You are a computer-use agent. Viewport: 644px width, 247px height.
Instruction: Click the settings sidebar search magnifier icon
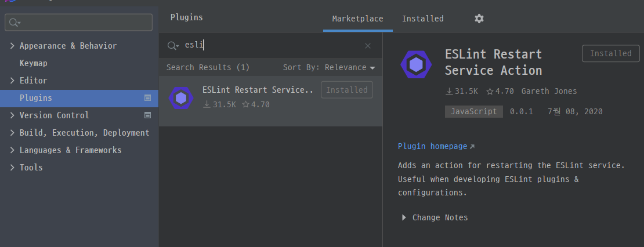15,22
